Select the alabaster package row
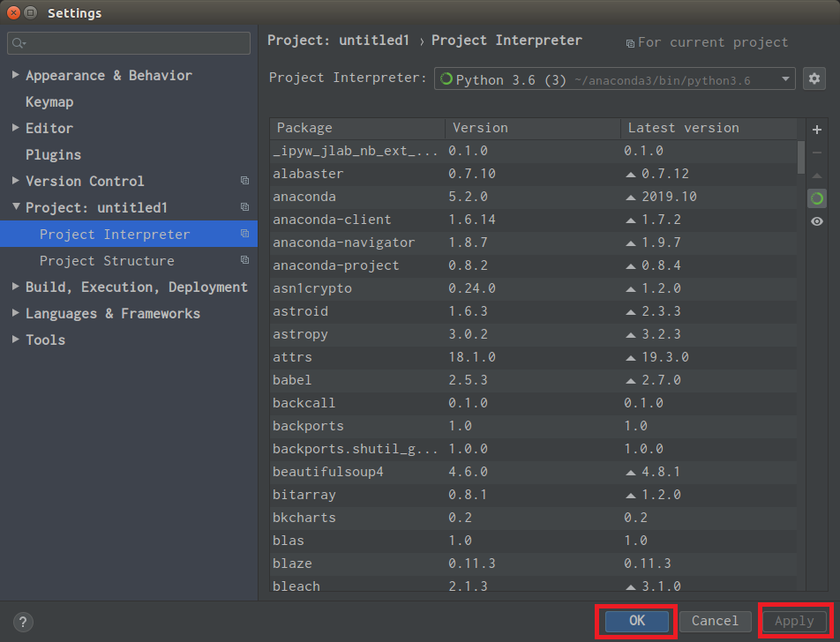Screen dimensions: 840x642 pyautogui.click(x=534, y=174)
